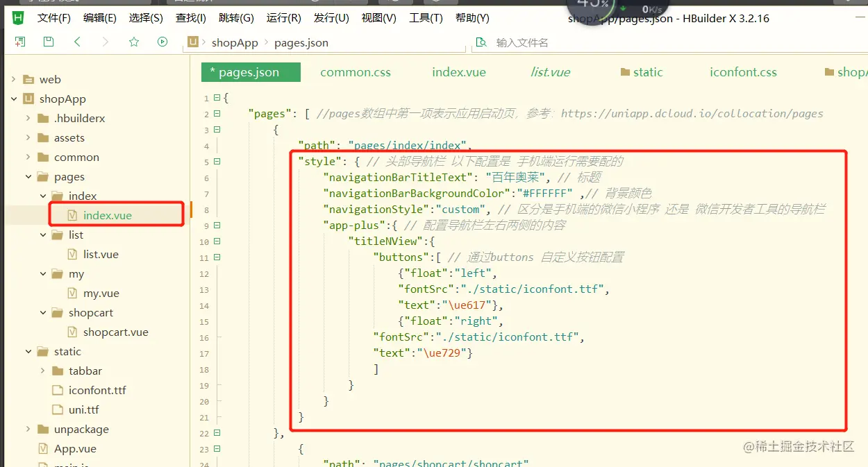868x467 pixels.
Task: Switch to the list.vue tab
Action: coord(551,72)
